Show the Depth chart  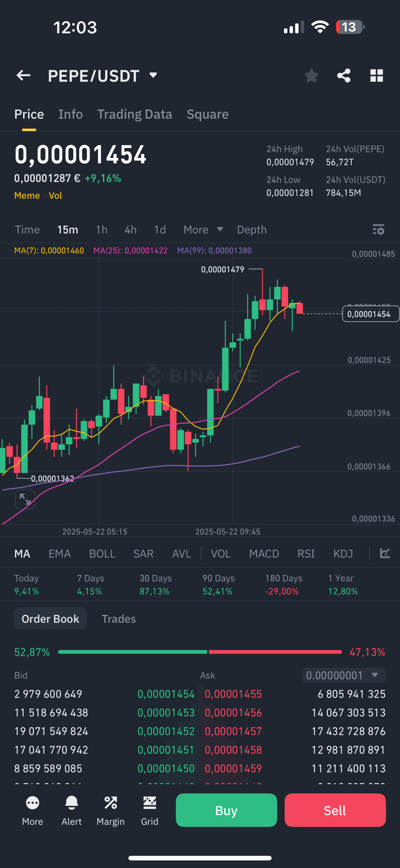pyautogui.click(x=252, y=230)
